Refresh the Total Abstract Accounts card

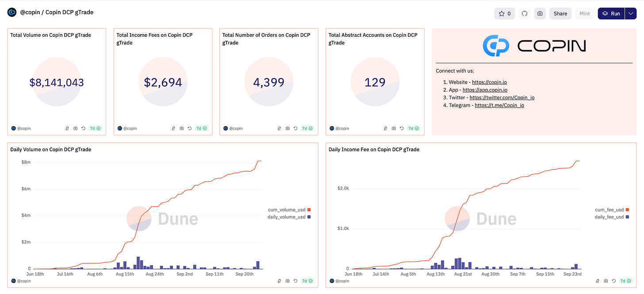click(x=402, y=128)
